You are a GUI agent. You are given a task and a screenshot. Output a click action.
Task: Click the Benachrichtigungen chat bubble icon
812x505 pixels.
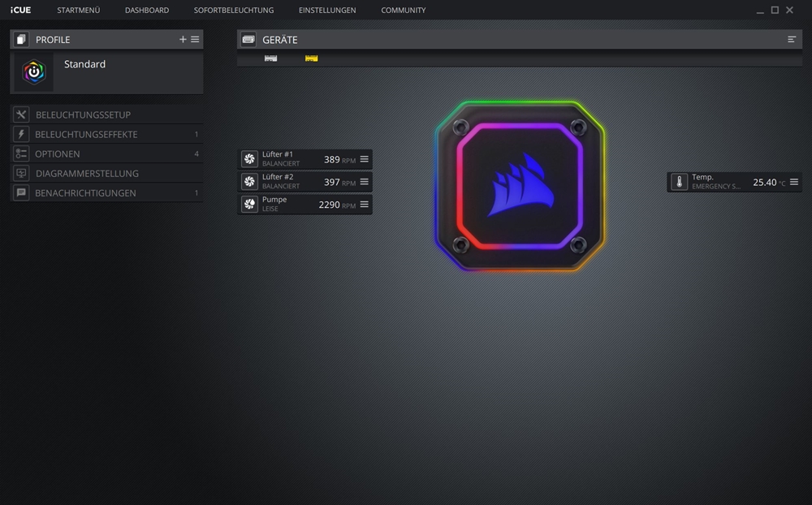[21, 192]
